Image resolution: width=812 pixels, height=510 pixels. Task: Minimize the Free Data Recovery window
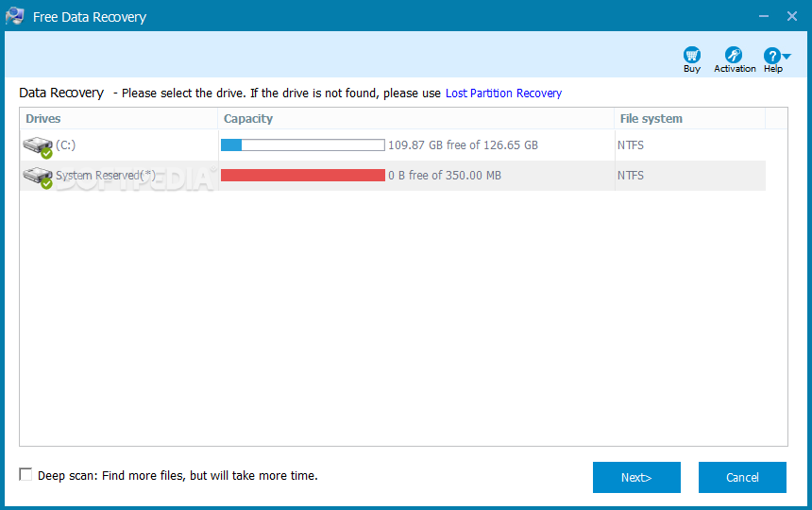(x=763, y=16)
